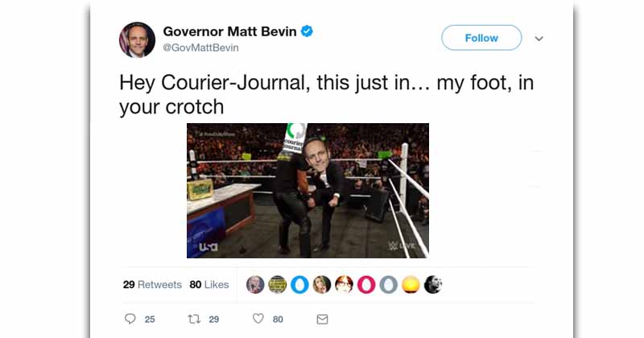This screenshot has height=338, width=644.
Task: Open the Governor Matt Bevin profile name
Action: click(229, 31)
